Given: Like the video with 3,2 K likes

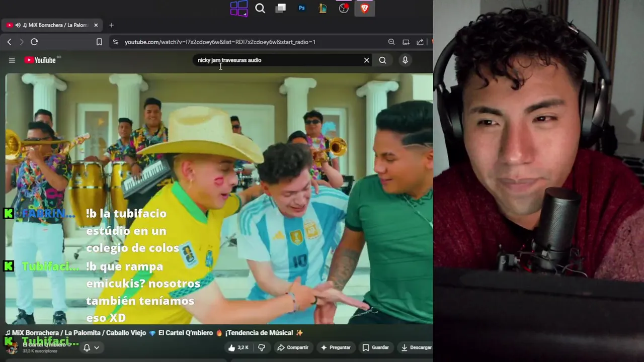Looking at the screenshot, I should pos(238,347).
